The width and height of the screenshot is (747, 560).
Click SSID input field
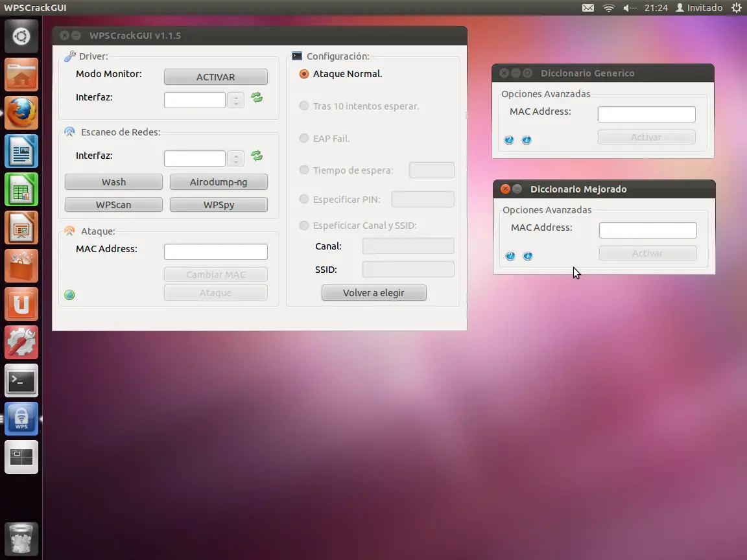(409, 269)
